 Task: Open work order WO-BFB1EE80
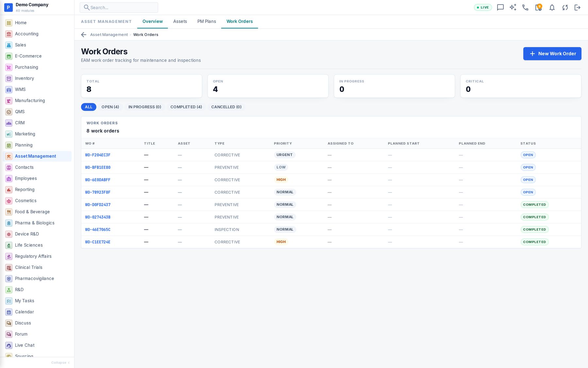click(98, 167)
